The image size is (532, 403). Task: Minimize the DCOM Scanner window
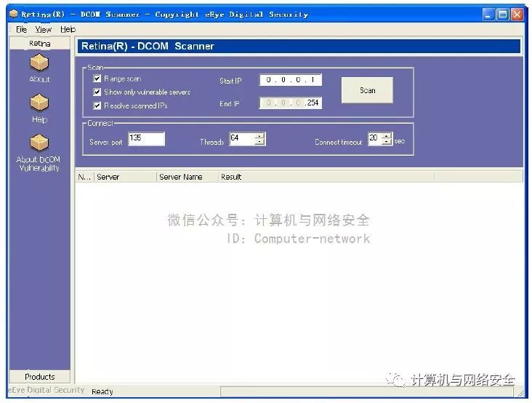click(x=488, y=15)
